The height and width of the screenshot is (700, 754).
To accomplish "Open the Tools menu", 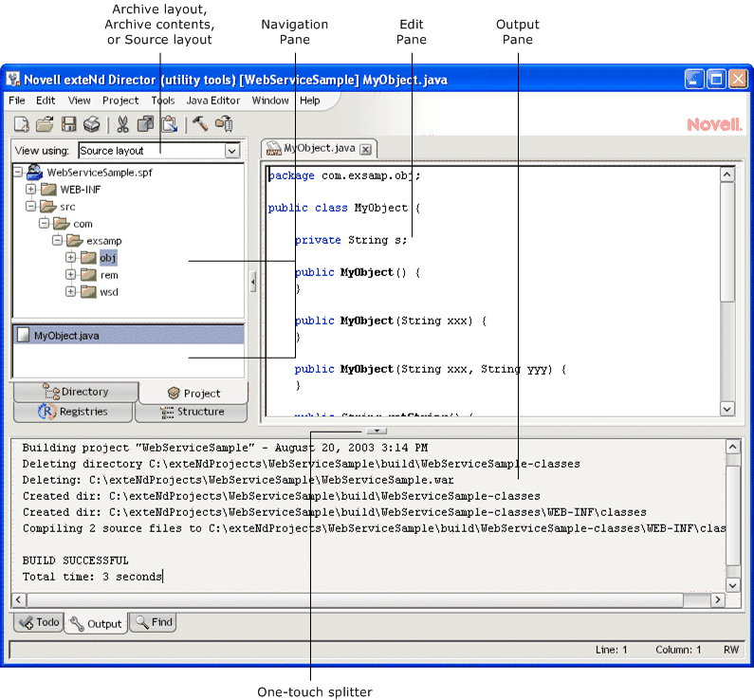I will pos(163,101).
